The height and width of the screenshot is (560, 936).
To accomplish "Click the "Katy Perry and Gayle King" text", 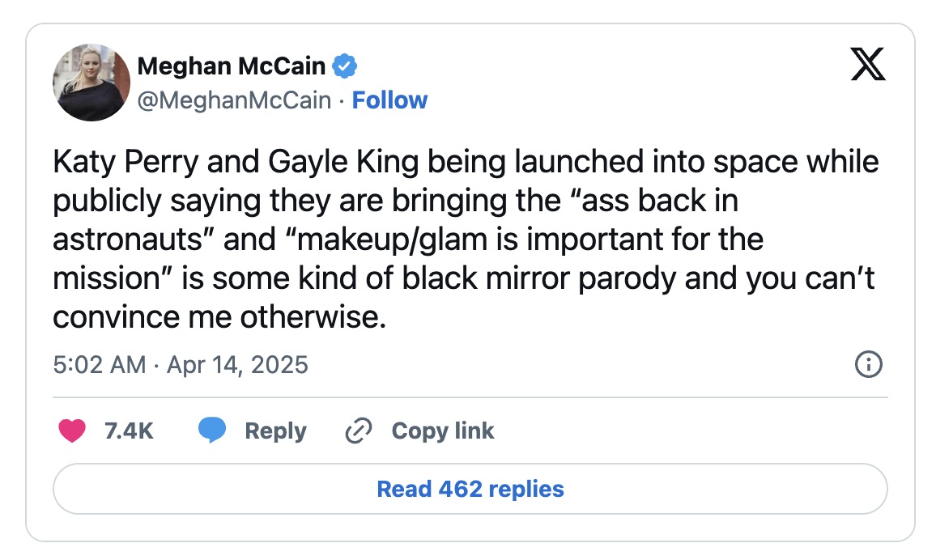I will click(236, 162).
